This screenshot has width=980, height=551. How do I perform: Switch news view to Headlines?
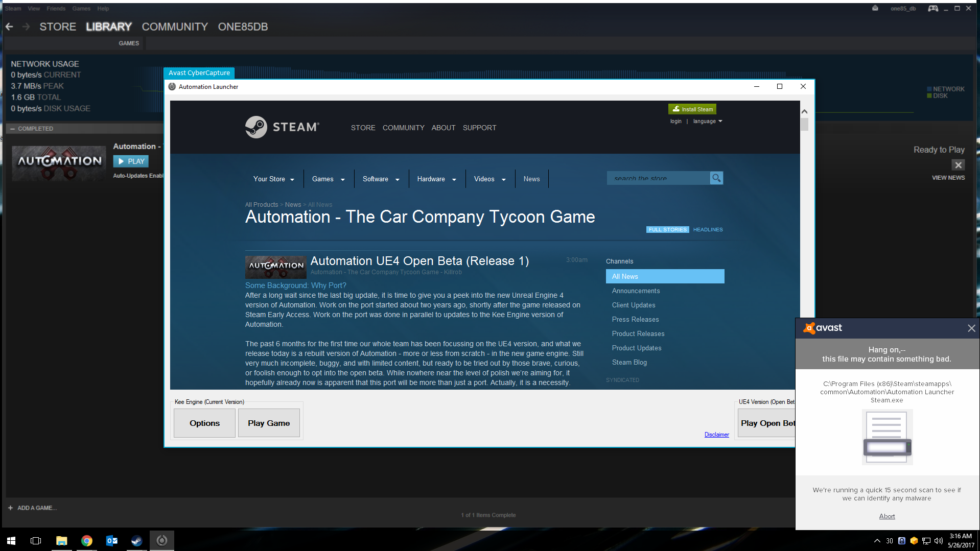[708, 230]
